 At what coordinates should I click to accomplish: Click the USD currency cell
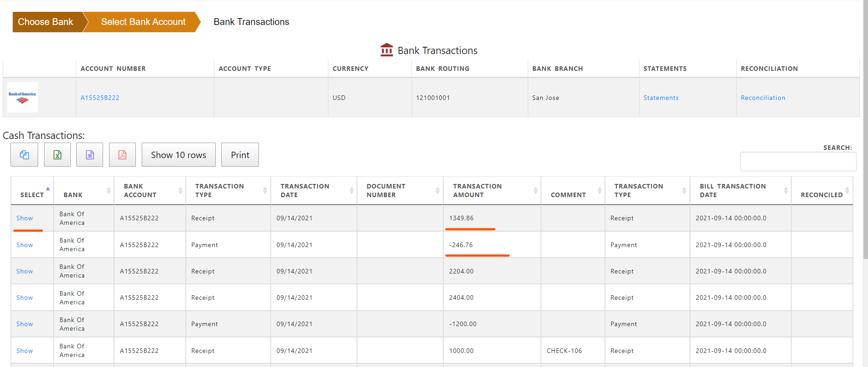370,98
